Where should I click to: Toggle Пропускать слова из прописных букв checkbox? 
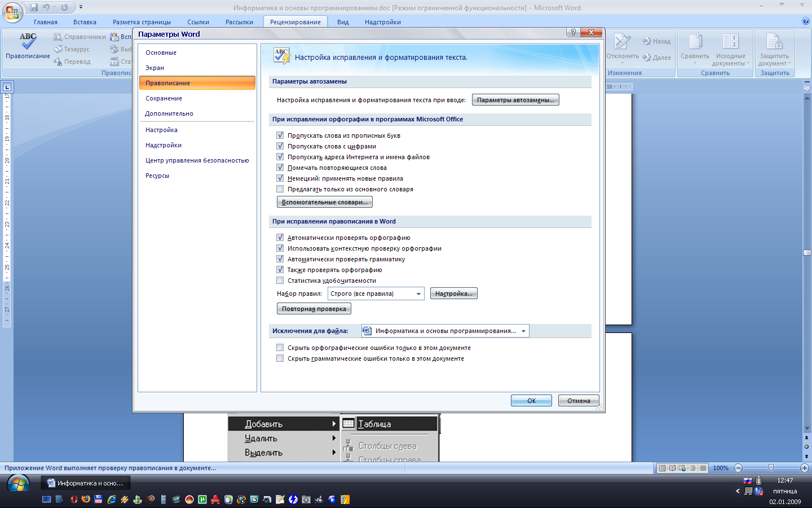pos(280,135)
